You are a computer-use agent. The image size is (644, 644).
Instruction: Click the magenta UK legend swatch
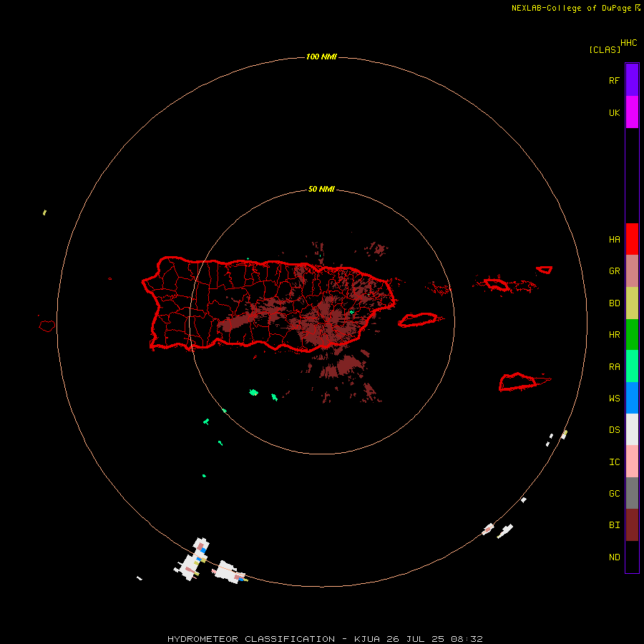pyautogui.click(x=632, y=112)
